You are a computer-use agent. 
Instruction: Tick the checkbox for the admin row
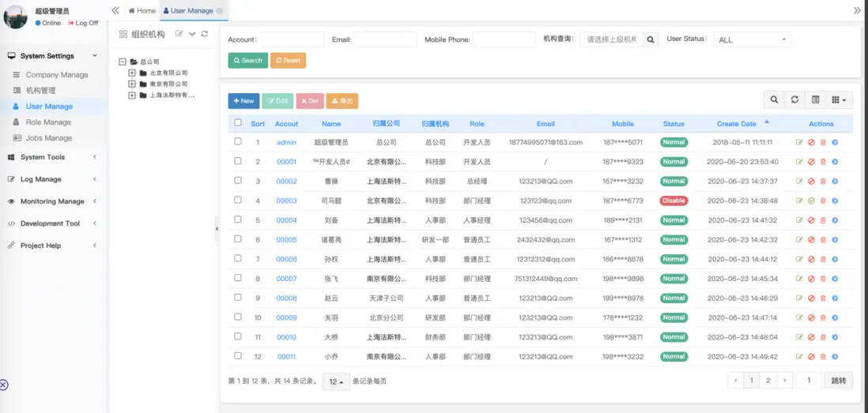[x=238, y=142]
